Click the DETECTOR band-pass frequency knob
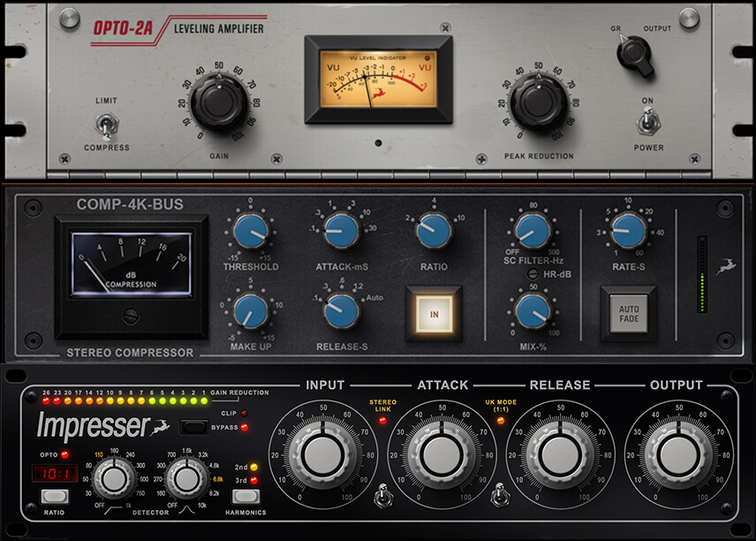 click(x=186, y=478)
